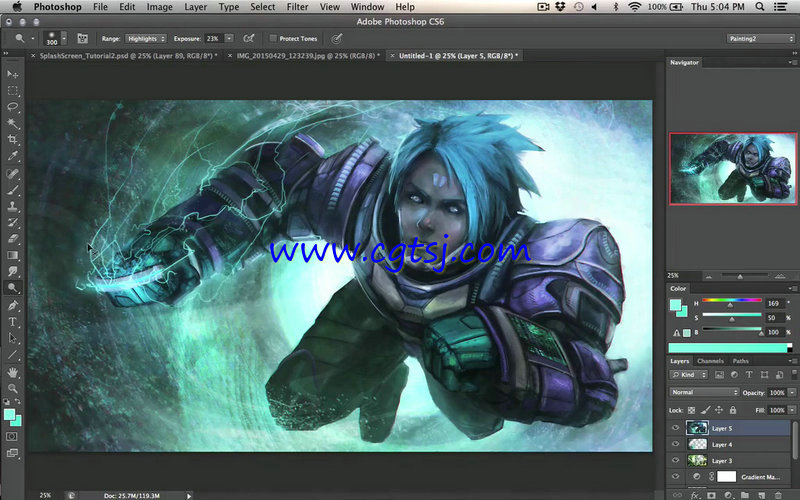
Task: Select the Smudge tool
Action: coord(12,271)
